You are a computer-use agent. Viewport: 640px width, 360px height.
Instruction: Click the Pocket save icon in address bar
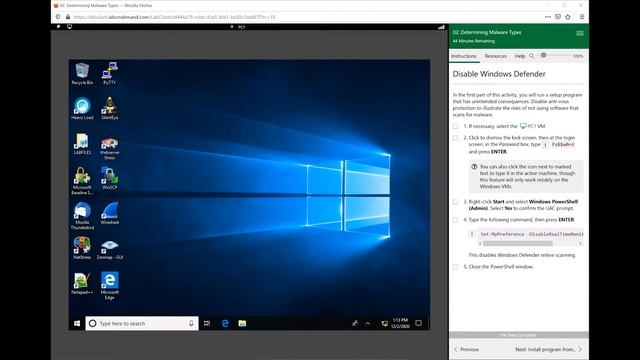pyautogui.click(x=558, y=17)
